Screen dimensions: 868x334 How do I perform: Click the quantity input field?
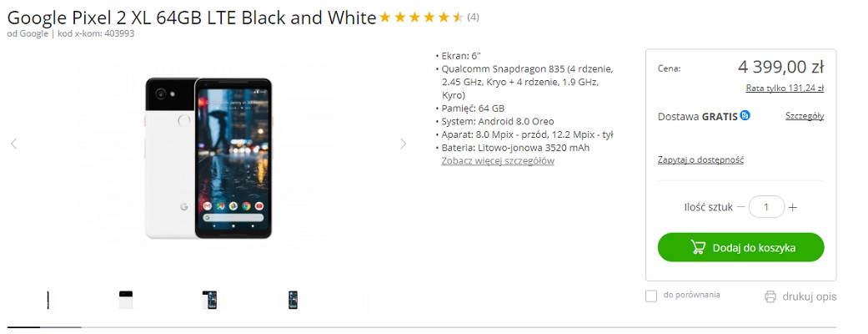coord(767,207)
